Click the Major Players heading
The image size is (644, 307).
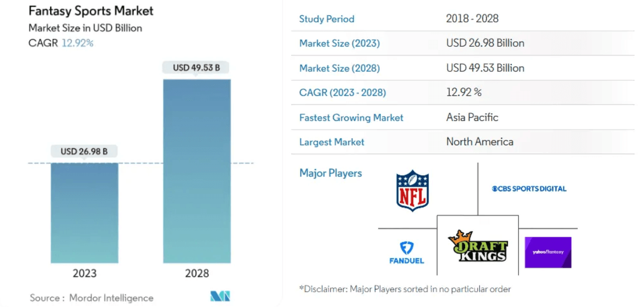(x=331, y=173)
